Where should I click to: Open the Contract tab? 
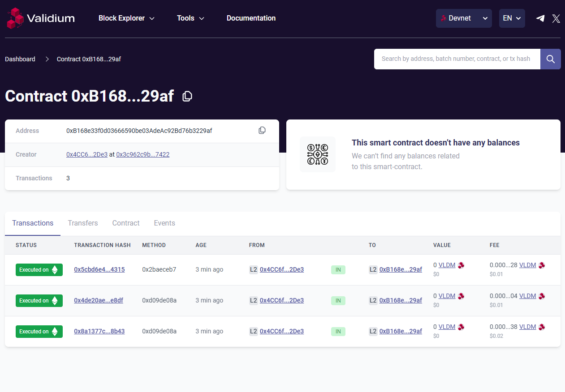tap(126, 223)
